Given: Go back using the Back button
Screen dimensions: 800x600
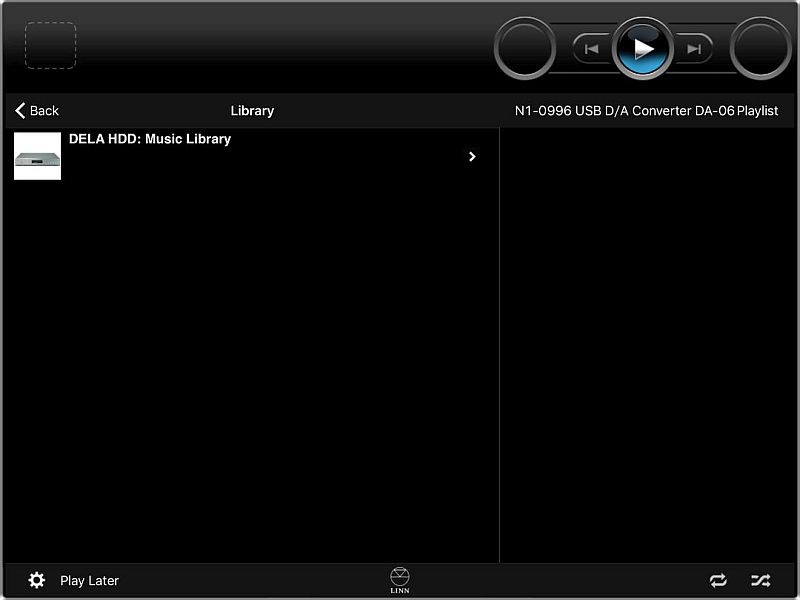Looking at the screenshot, I should pos(37,110).
